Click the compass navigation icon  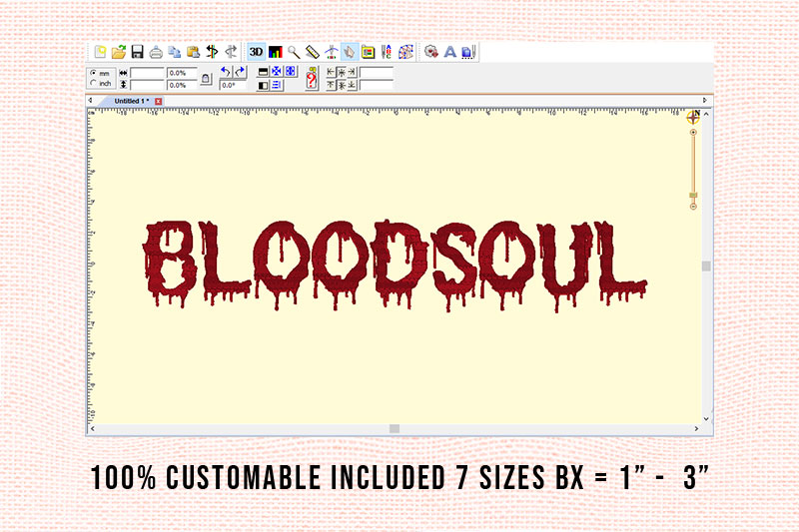point(693,117)
